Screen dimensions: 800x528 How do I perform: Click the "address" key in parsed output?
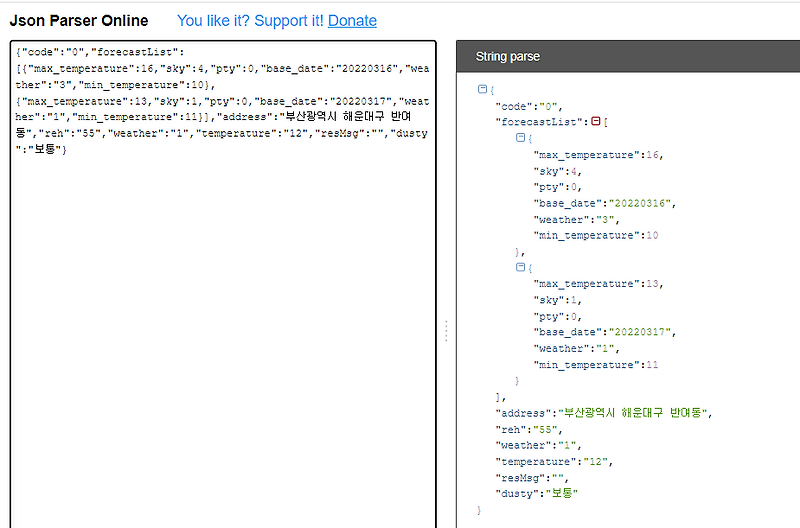tap(523, 413)
